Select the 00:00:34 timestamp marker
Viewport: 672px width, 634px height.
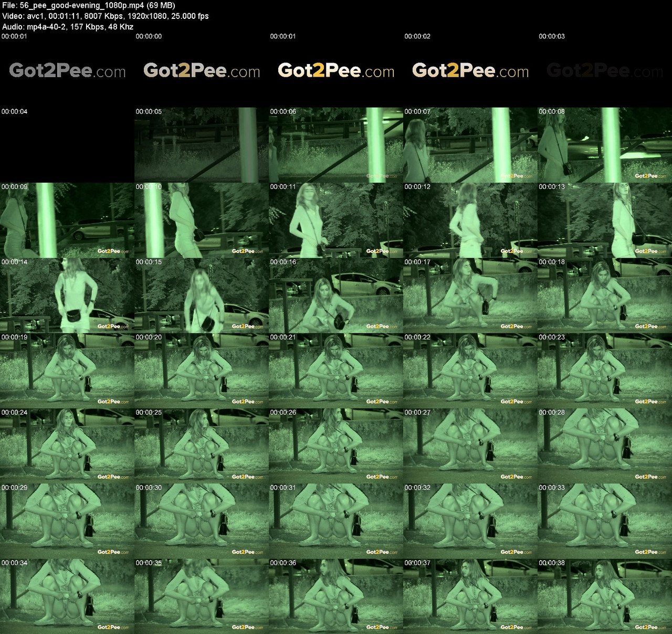14,562
